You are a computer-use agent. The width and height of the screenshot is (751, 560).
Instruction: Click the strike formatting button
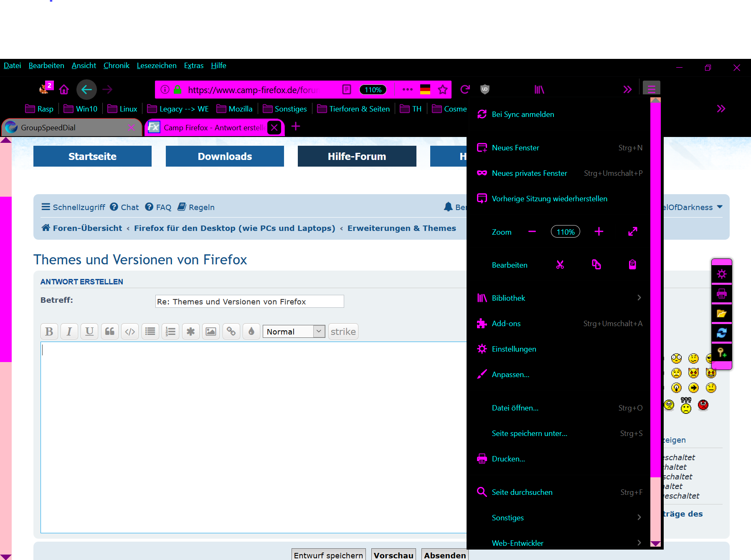click(343, 332)
